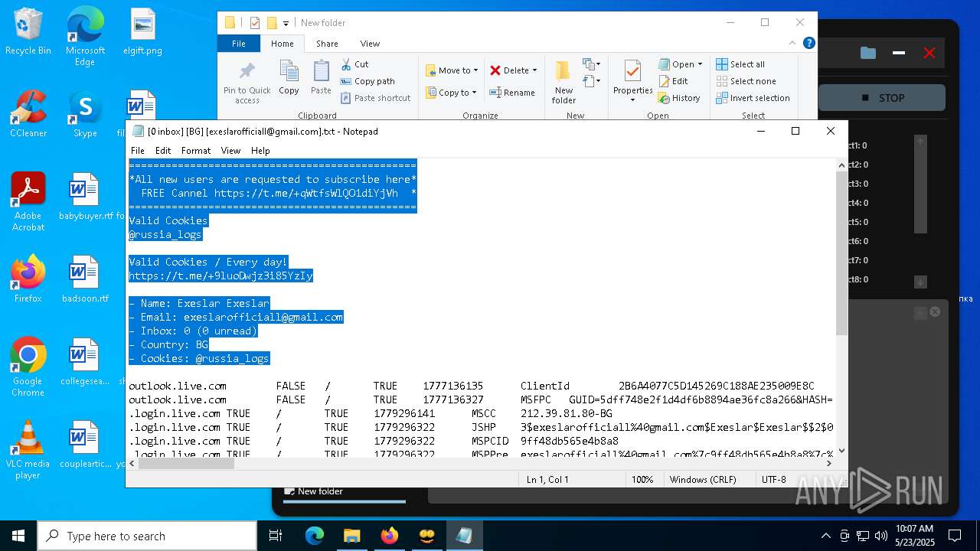
Task: Click Select all in ribbon
Action: [740, 64]
